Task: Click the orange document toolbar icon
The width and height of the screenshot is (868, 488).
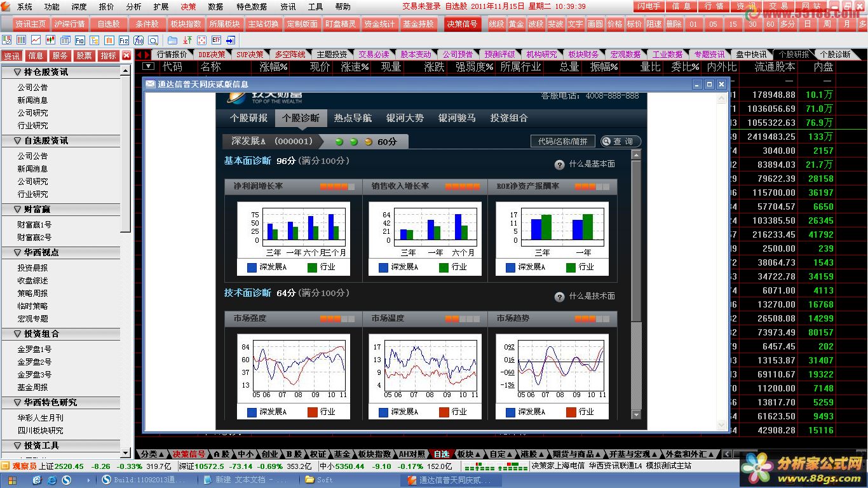Action: tap(109, 40)
